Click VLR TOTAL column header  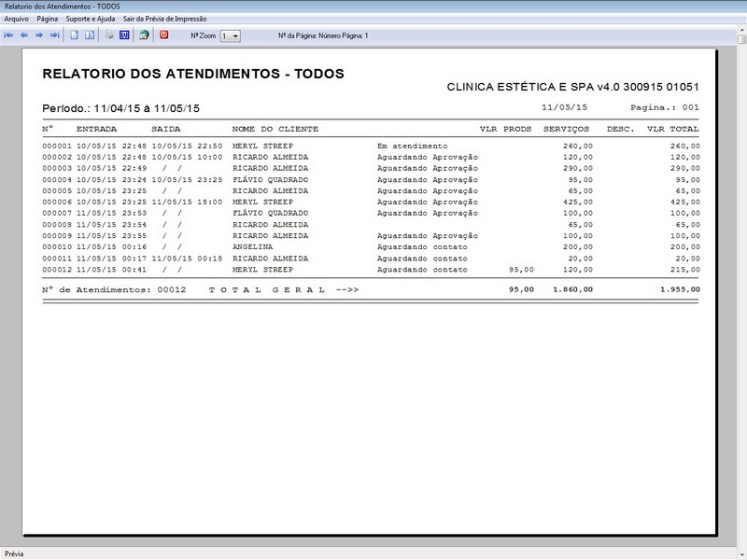pos(672,129)
